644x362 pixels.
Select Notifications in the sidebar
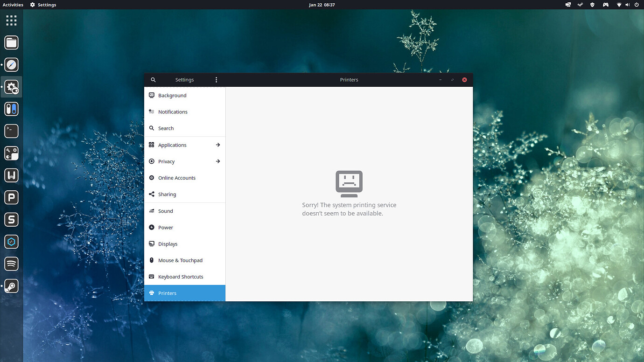[173, 112]
